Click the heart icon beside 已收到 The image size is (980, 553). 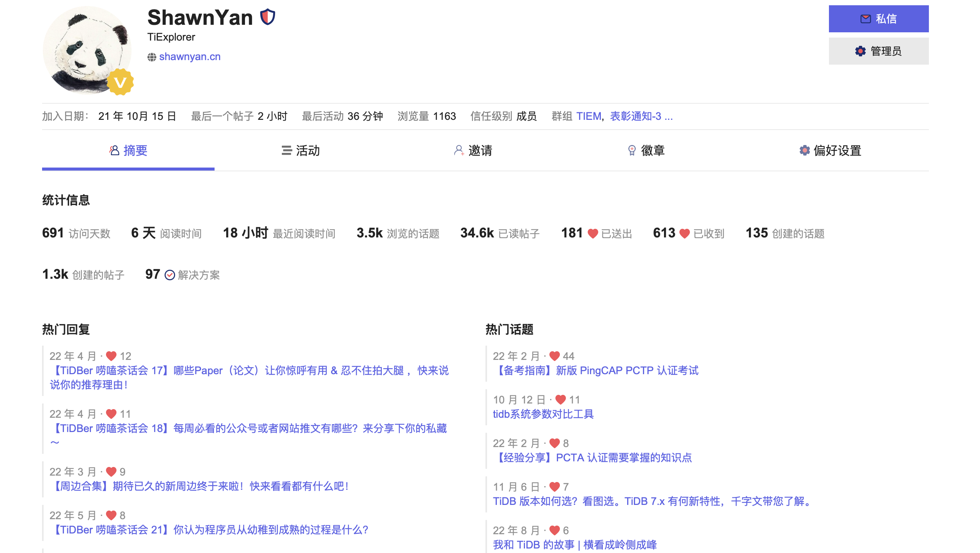(684, 233)
